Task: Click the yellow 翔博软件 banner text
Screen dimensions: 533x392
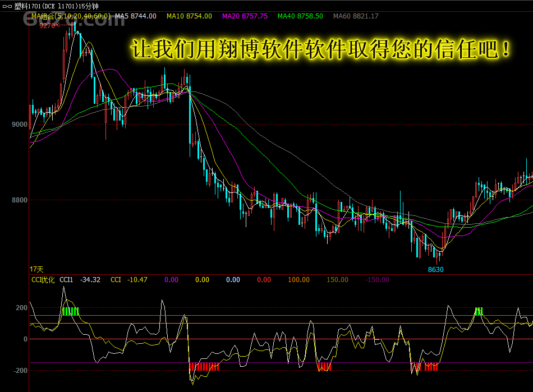Action: [321, 50]
